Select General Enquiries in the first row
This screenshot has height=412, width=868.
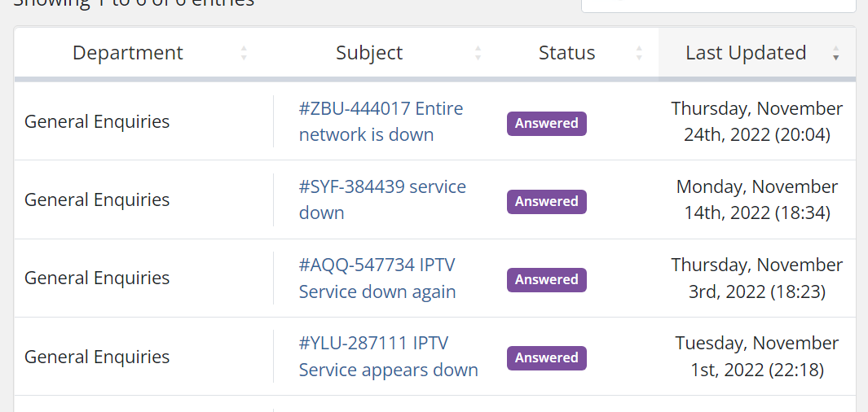click(97, 121)
